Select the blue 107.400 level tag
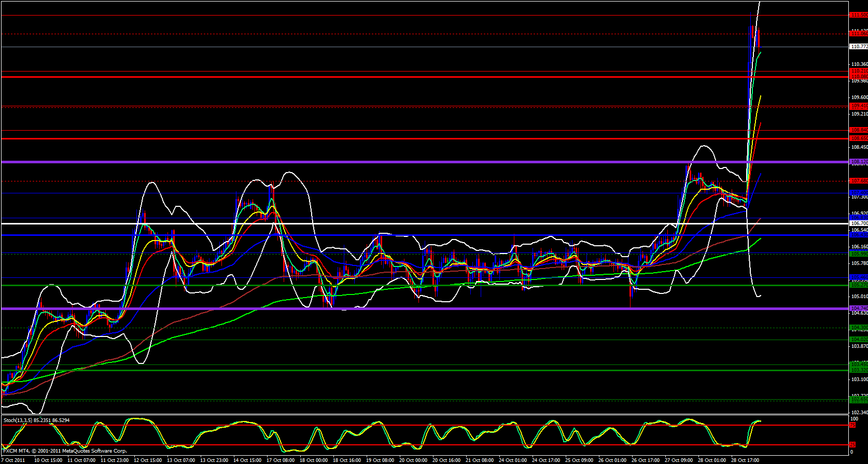This screenshot has width=868, height=464. 858,193
